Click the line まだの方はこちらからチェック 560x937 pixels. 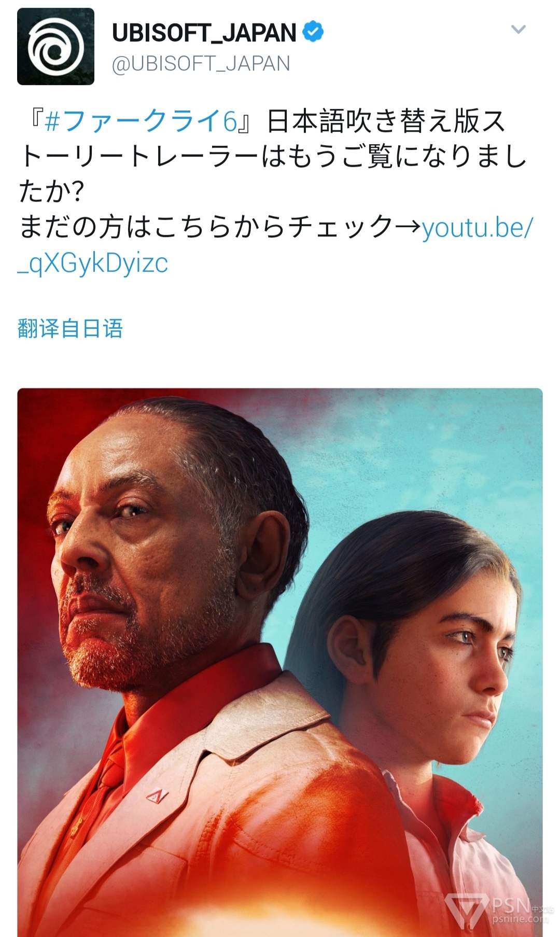pyautogui.click(x=206, y=228)
